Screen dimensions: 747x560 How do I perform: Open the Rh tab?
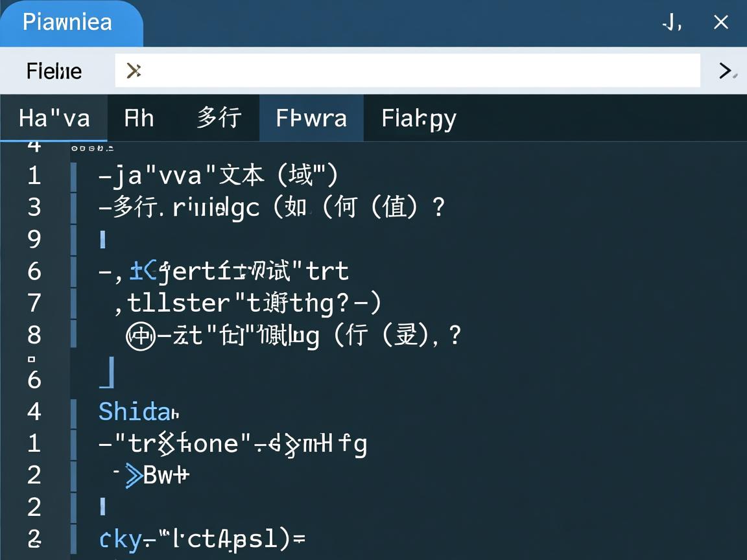tap(139, 119)
